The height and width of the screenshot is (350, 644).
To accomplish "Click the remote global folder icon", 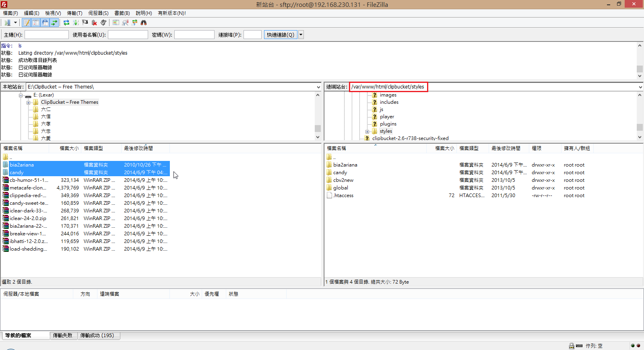I will pyautogui.click(x=329, y=188).
